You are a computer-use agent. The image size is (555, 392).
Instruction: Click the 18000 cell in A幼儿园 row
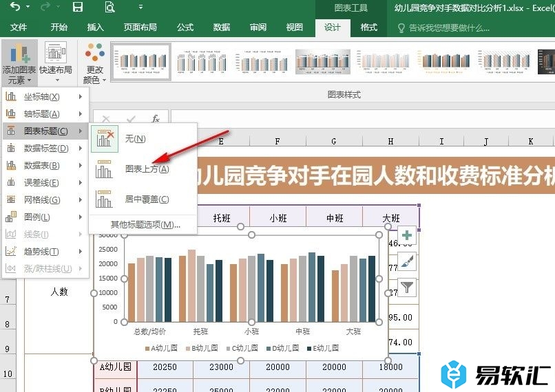pyautogui.click(x=390, y=367)
